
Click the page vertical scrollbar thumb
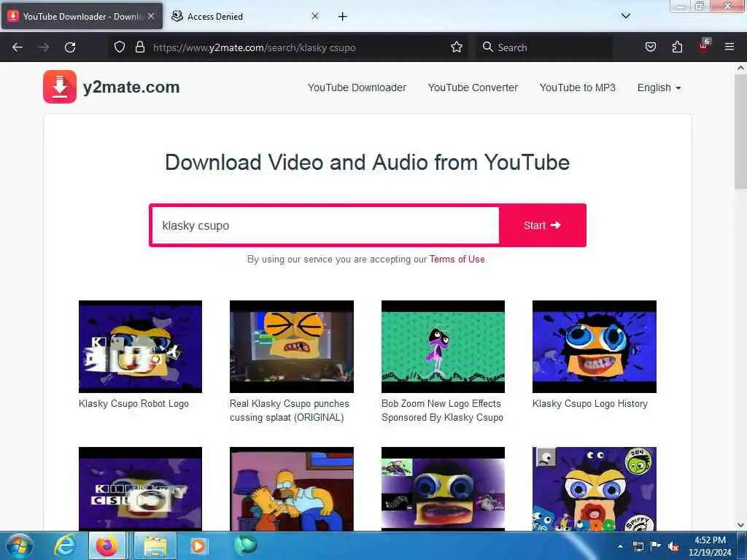click(x=740, y=131)
